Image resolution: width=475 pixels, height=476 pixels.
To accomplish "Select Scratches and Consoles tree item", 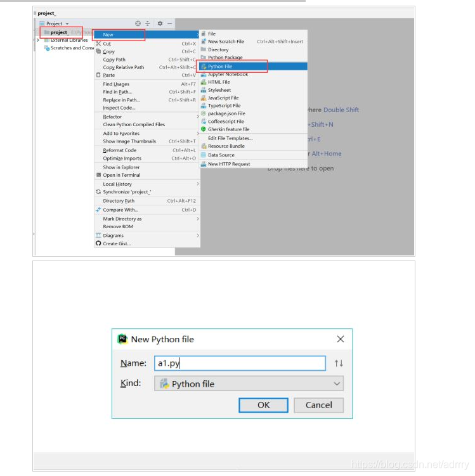I will [69, 48].
